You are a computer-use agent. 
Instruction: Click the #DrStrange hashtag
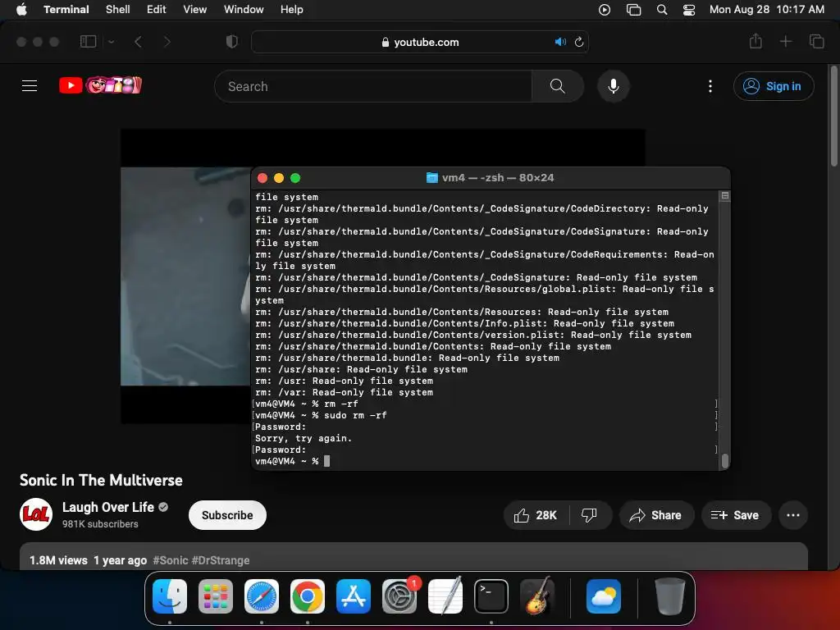(221, 560)
